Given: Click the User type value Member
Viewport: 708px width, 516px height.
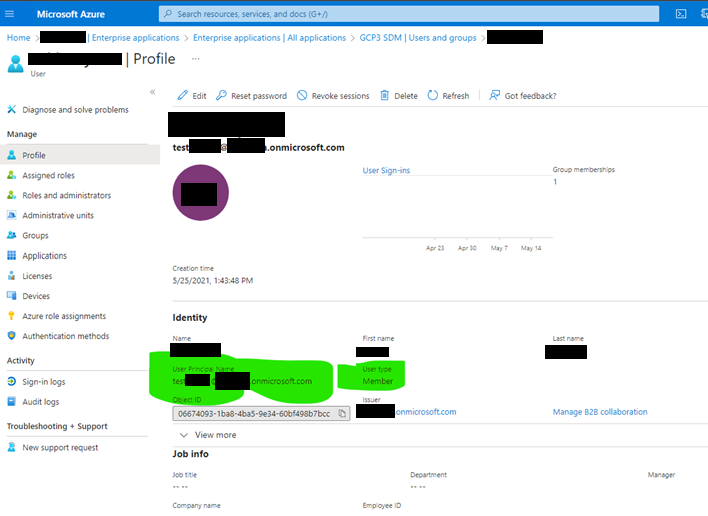Looking at the screenshot, I should point(377,381).
